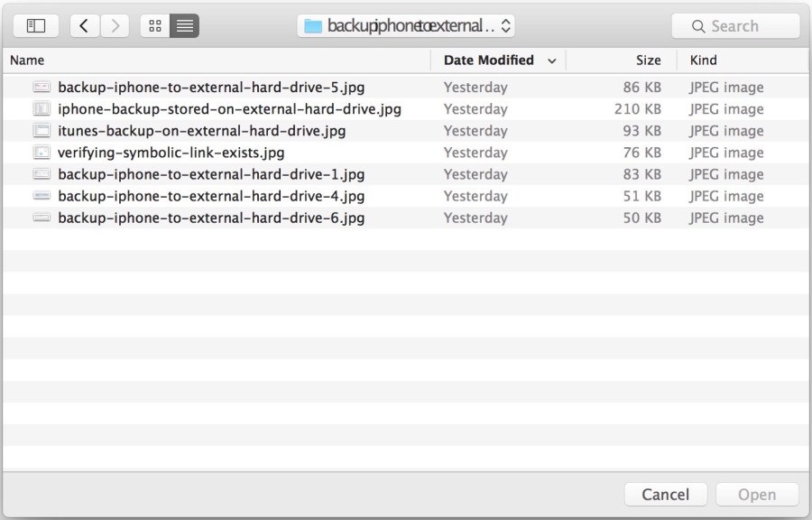Click the thumbnail of verifying-symbolic-link-exists.jpg
Screen dimensions: 812x520
(x=40, y=152)
